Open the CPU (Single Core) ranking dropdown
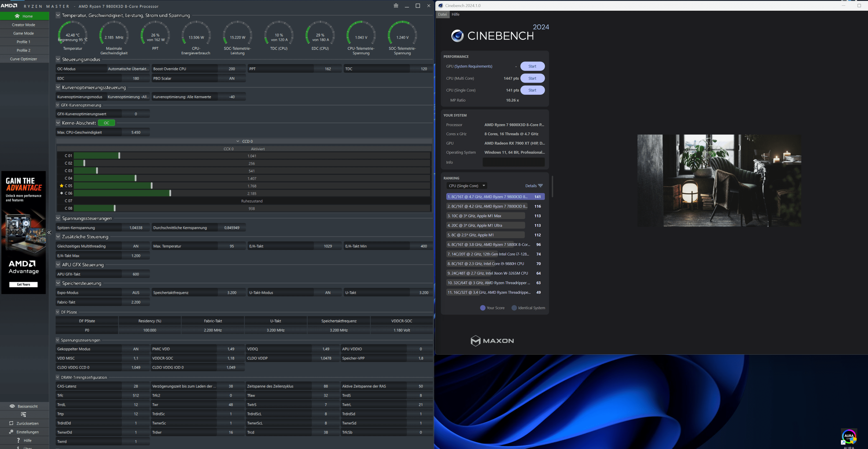 tap(467, 186)
